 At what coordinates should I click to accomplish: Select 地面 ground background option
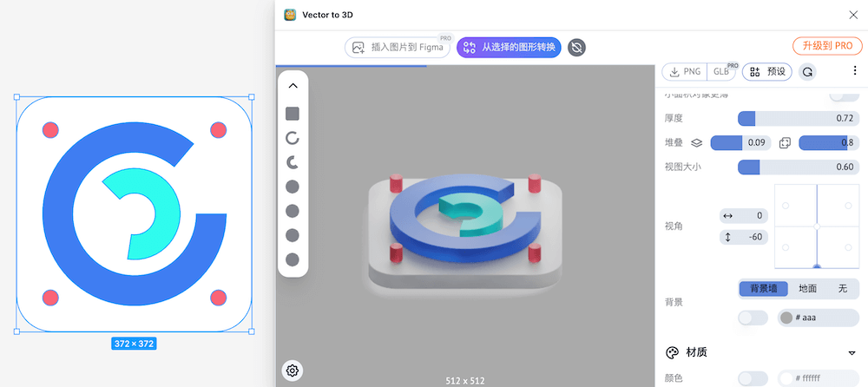tap(807, 288)
